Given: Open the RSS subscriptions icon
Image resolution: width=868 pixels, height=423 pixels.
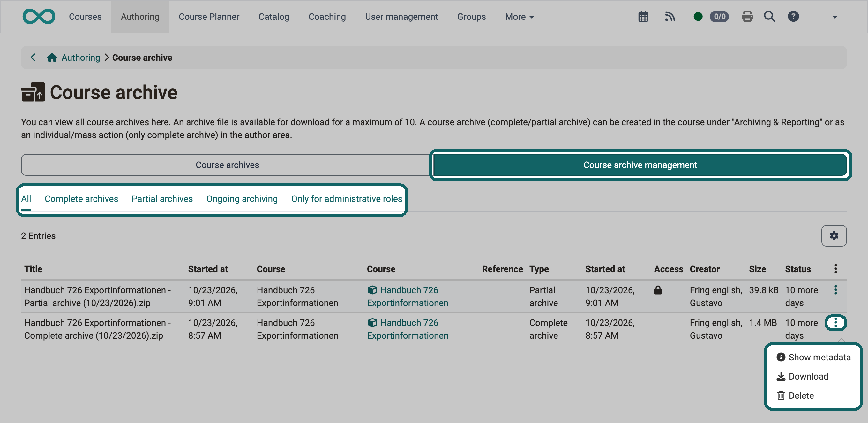Looking at the screenshot, I should point(670,17).
